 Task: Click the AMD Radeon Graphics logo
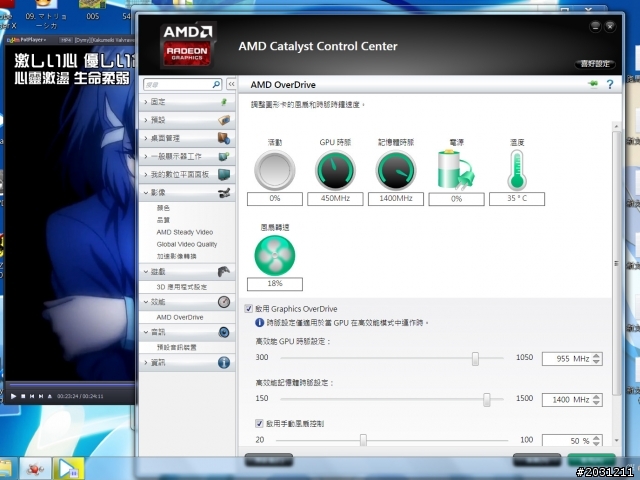click(187, 45)
